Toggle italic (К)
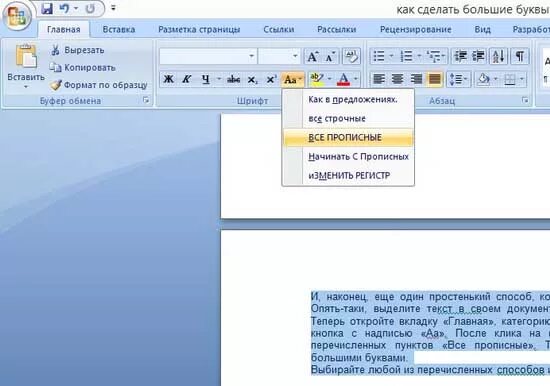 [x=187, y=79]
